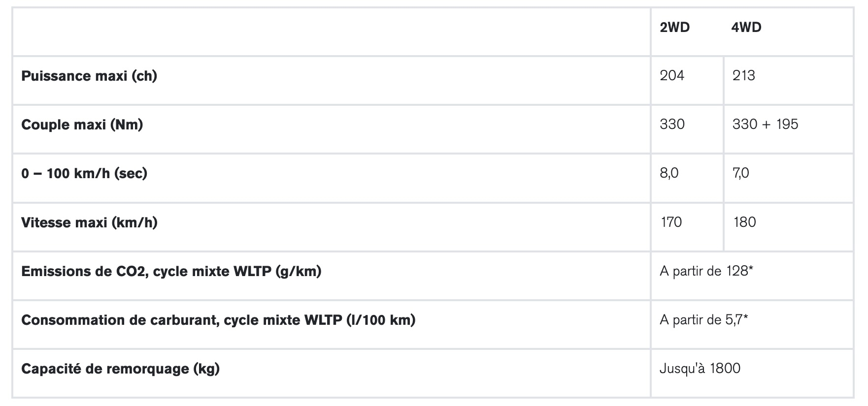Click the A partir de 128* cell
This screenshot has height=406, width=868.
(x=706, y=271)
